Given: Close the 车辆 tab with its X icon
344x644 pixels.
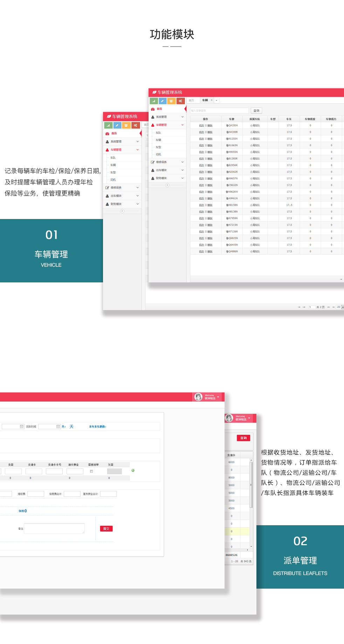Looking at the screenshot, I should (212, 100).
